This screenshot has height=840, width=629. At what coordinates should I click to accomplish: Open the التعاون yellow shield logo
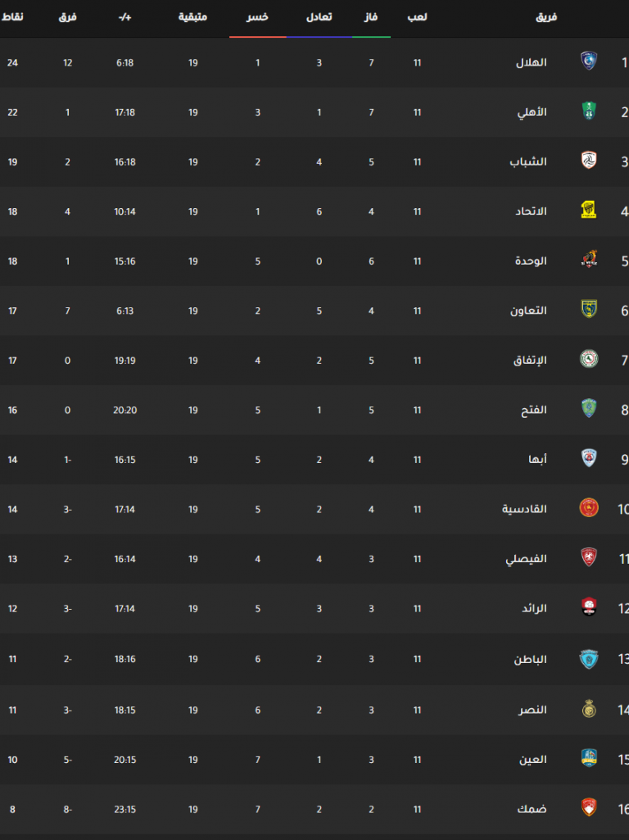[x=589, y=309]
